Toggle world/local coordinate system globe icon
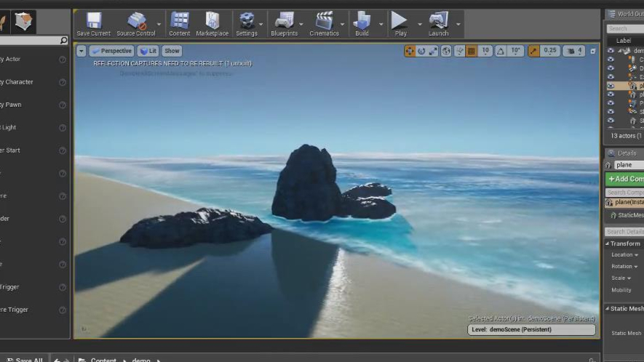This screenshot has height=362, width=644. click(x=446, y=51)
